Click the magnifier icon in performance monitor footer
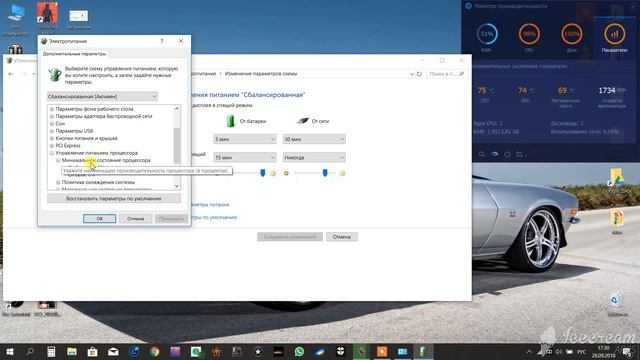 [x=482, y=155]
